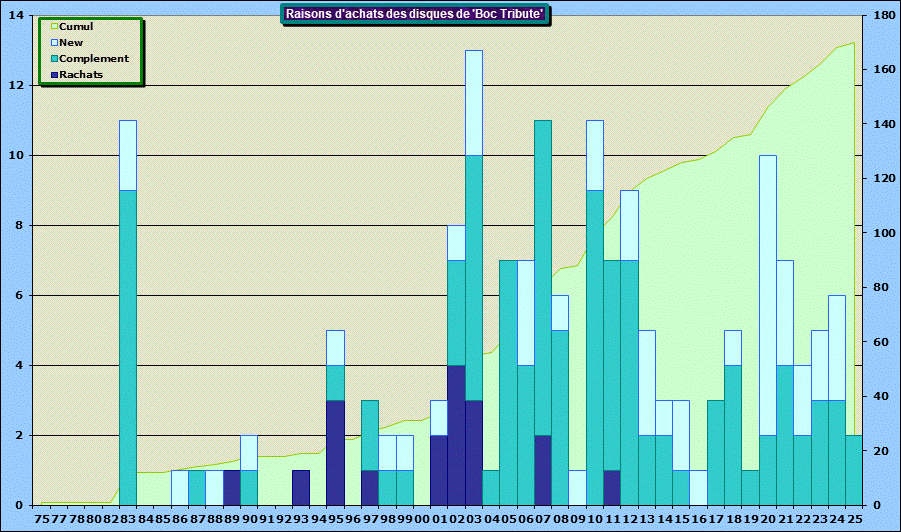Click the New segment of year 10 bar

coord(595,155)
